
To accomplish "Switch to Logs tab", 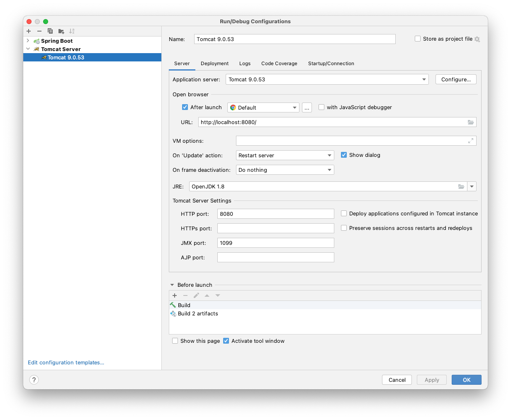I will pos(245,63).
